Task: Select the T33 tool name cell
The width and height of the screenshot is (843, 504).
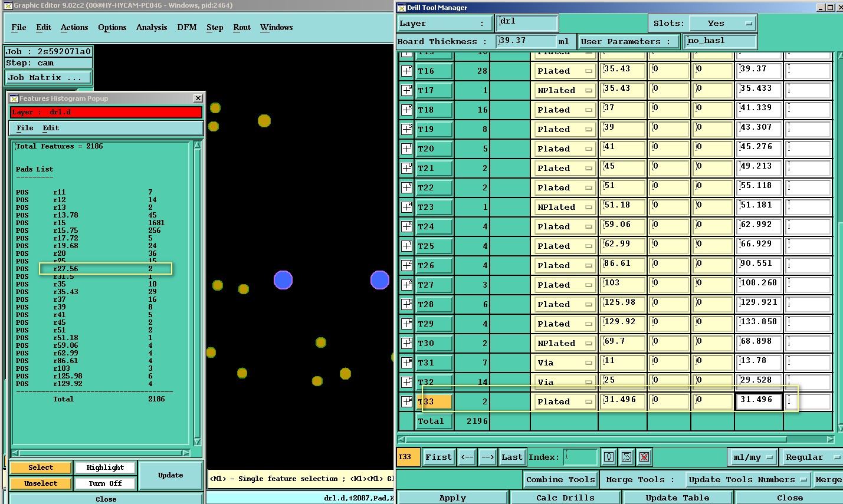Action: point(435,401)
